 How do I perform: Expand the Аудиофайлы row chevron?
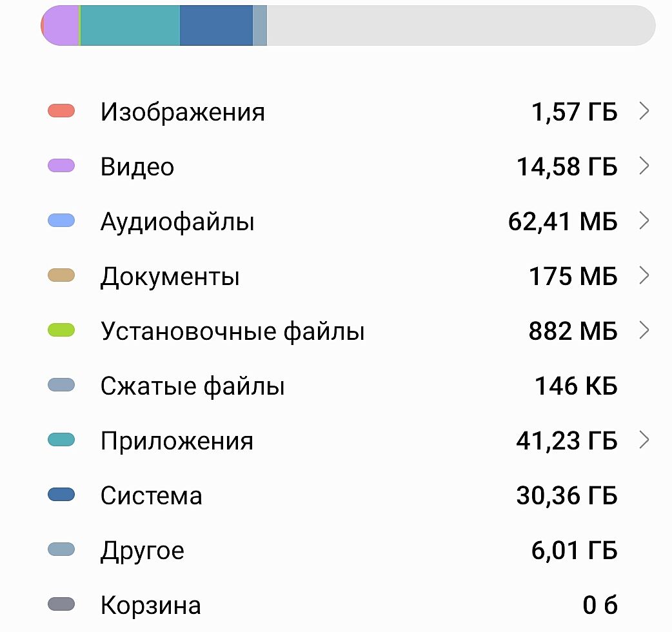(643, 221)
